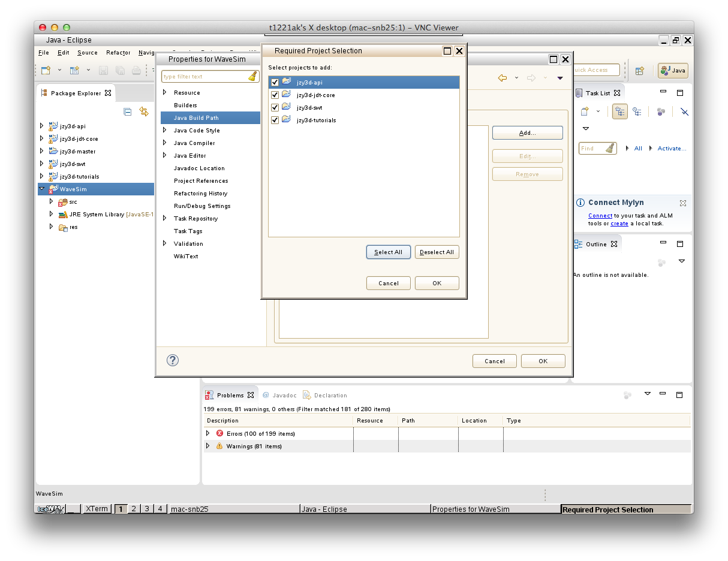Click Select All in Required Project Selection
This screenshot has width=728, height=561.
(x=388, y=252)
